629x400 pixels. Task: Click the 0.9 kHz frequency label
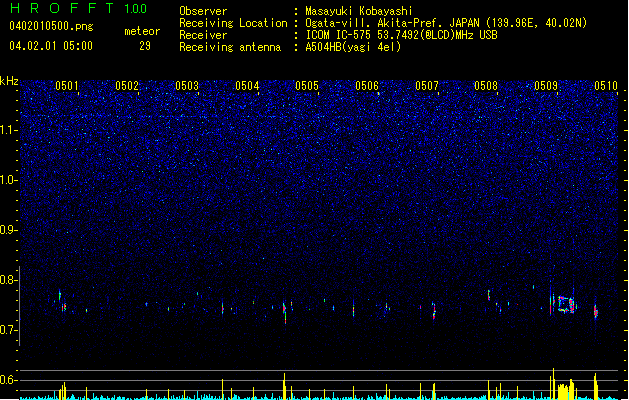pyautogui.click(x=9, y=230)
